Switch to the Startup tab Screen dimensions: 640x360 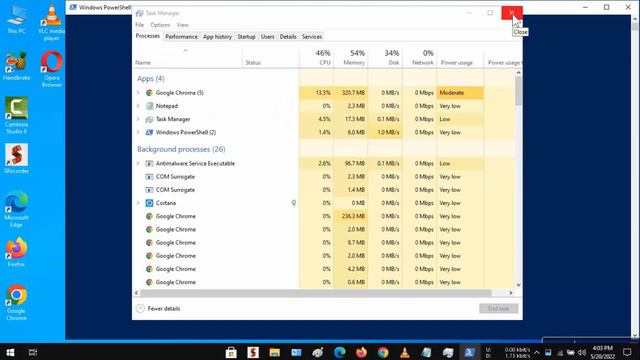click(x=246, y=37)
